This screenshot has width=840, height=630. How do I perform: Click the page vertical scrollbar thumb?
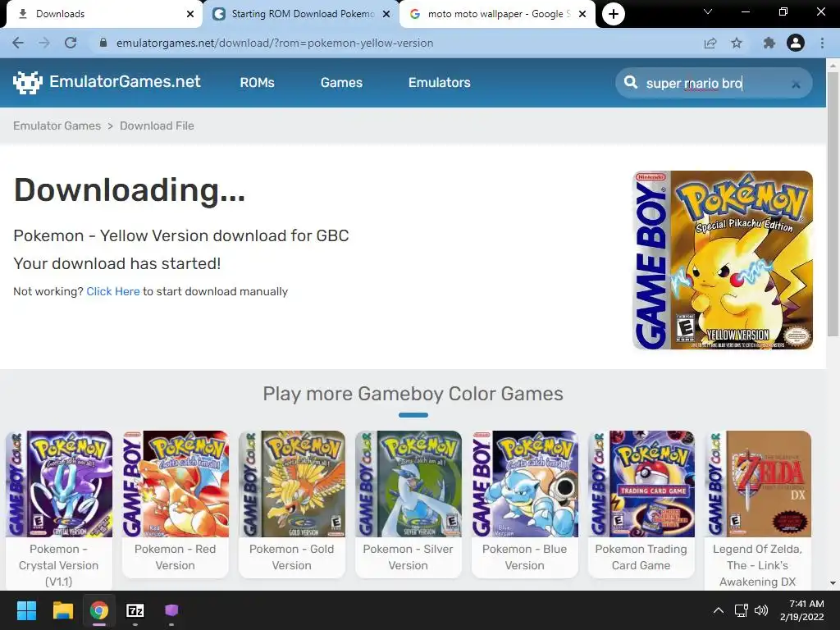[x=833, y=203]
